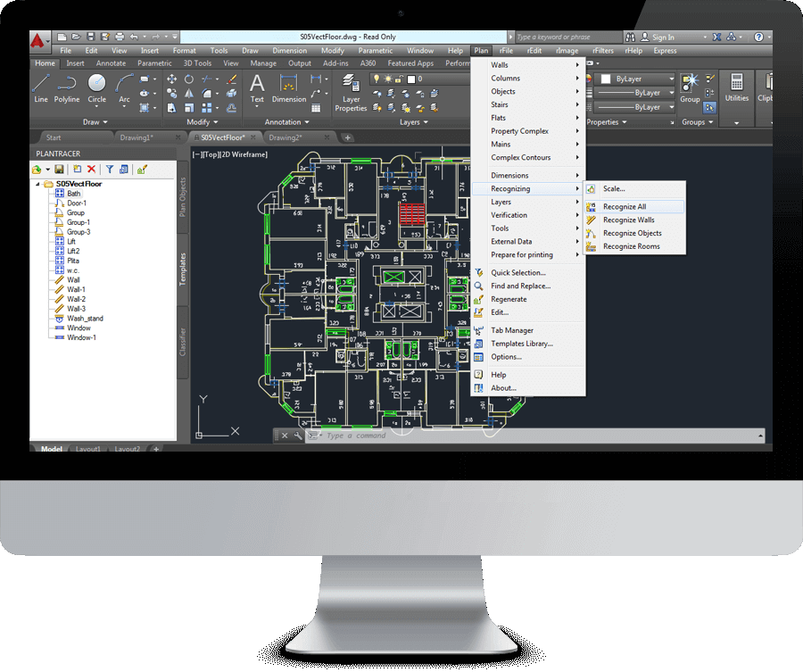Click the red X delete icon in PlanTracer
Image resolution: width=803 pixels, height=672 pixels.
pyautogui.click(x=91, y=169)
